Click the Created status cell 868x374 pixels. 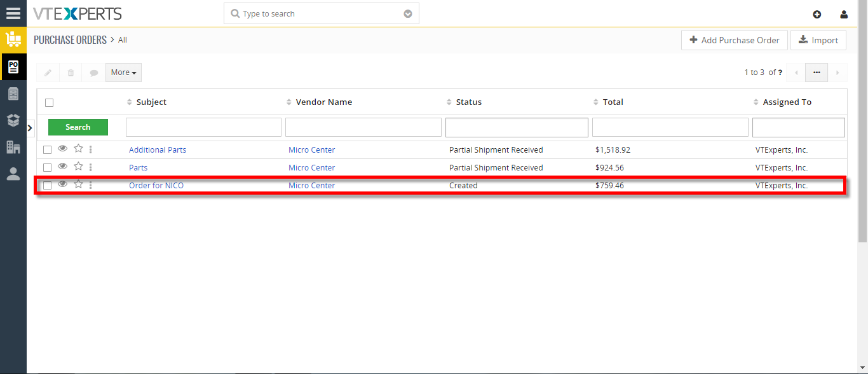click(x=463, y=186)
